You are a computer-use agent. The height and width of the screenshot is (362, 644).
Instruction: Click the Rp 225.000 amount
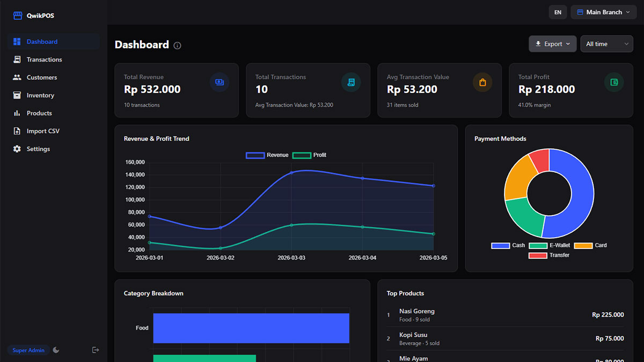click(x=608, y=315)
